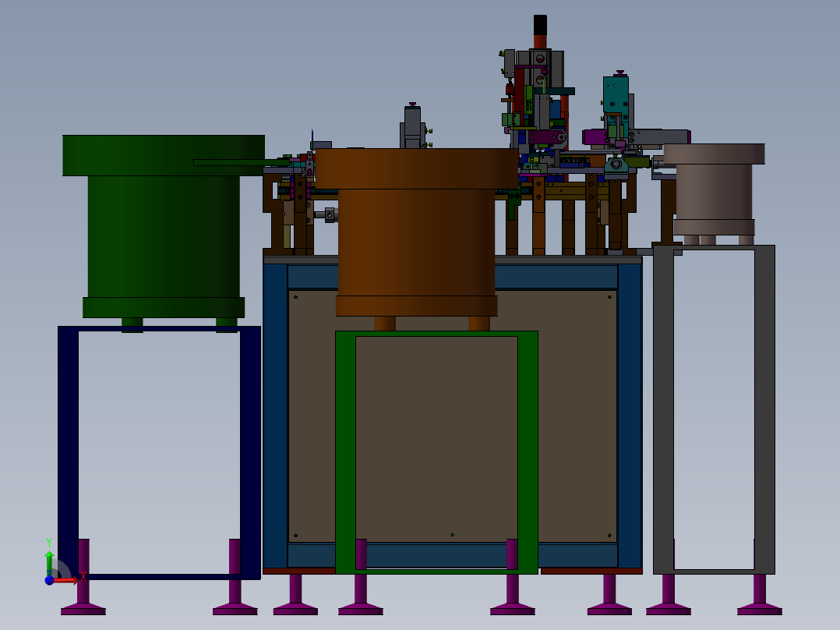Click the blue Z axis ball of triad
840x630 pixels.
tap(49, 580)
